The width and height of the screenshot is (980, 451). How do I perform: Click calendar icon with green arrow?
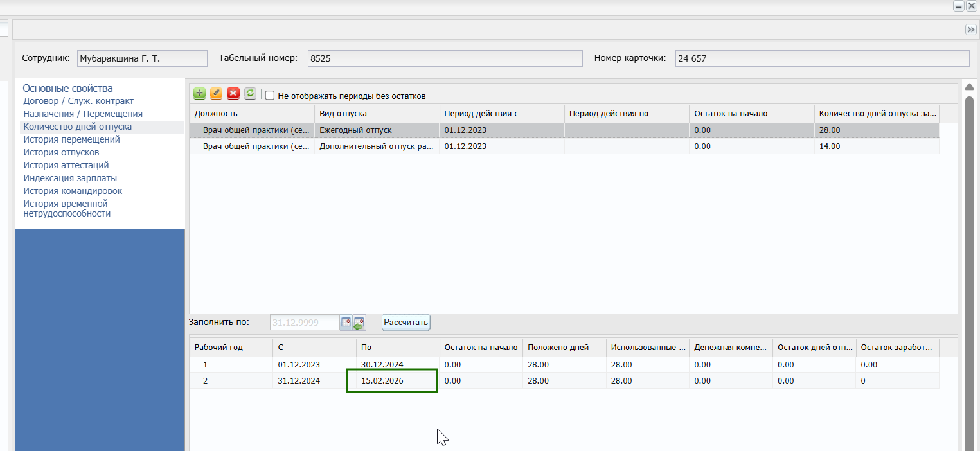(x=359, y=323)
